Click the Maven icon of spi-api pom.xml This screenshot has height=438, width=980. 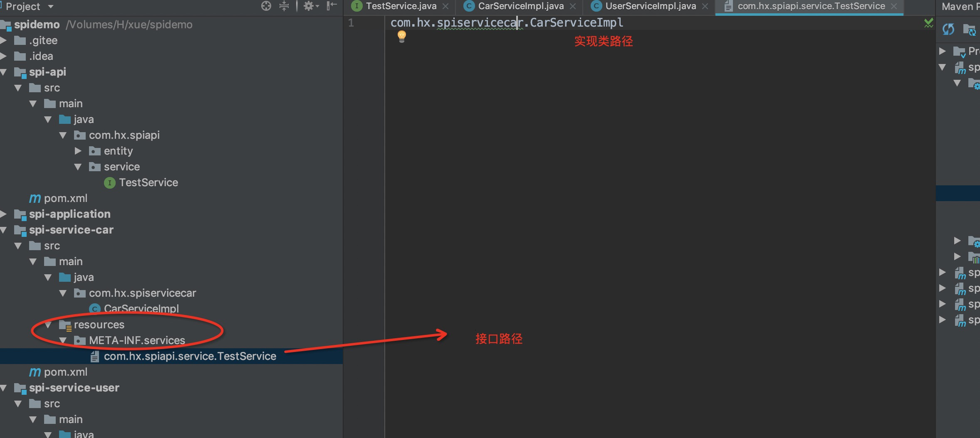coord(35,199)
